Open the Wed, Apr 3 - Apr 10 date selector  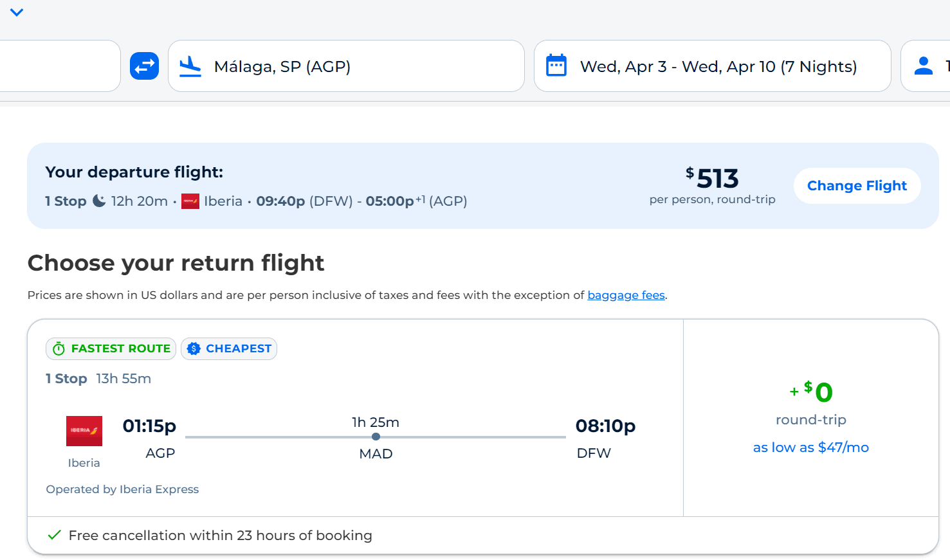tap(712, 66)
